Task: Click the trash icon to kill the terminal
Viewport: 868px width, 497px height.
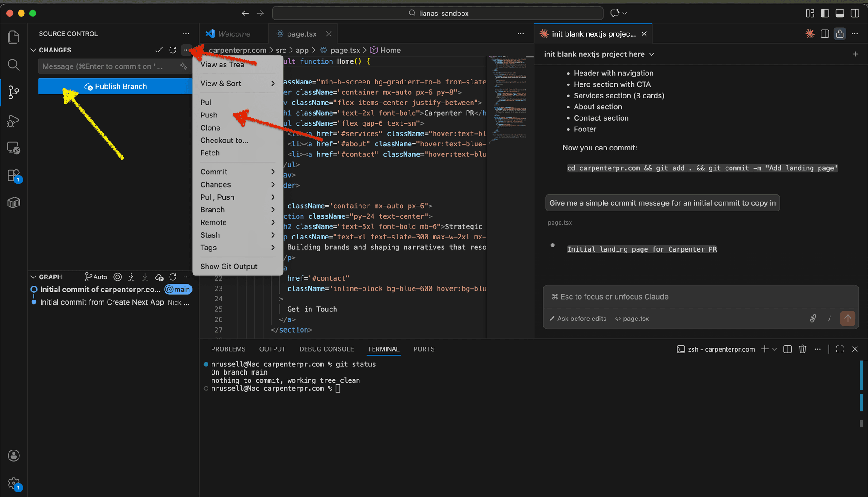Action: pyautogui.click(x=802, y=349)
